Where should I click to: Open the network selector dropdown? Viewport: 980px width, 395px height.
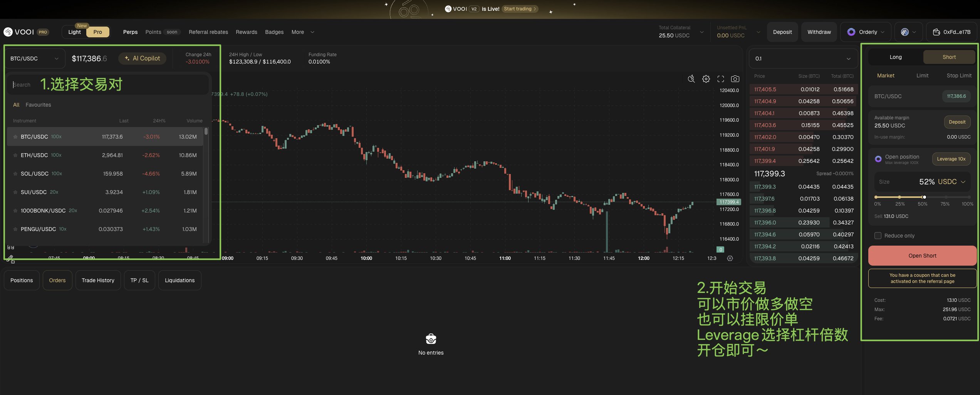[x=908, y=32]
